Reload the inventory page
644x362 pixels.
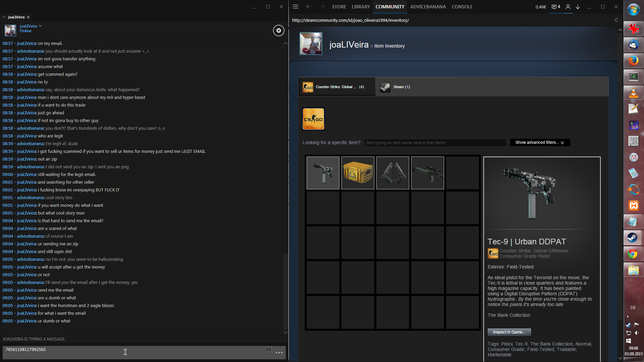(x=616, y=20)
